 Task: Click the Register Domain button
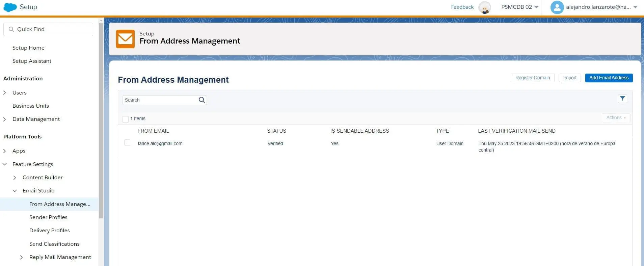[532, 78]
